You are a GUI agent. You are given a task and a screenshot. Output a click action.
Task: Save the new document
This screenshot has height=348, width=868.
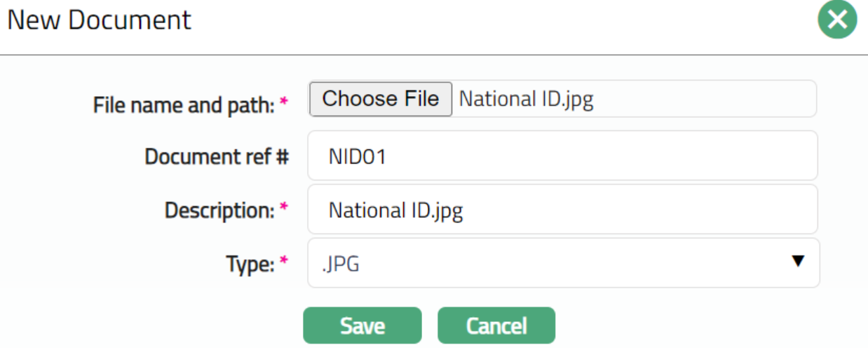(x=362, y=326)
